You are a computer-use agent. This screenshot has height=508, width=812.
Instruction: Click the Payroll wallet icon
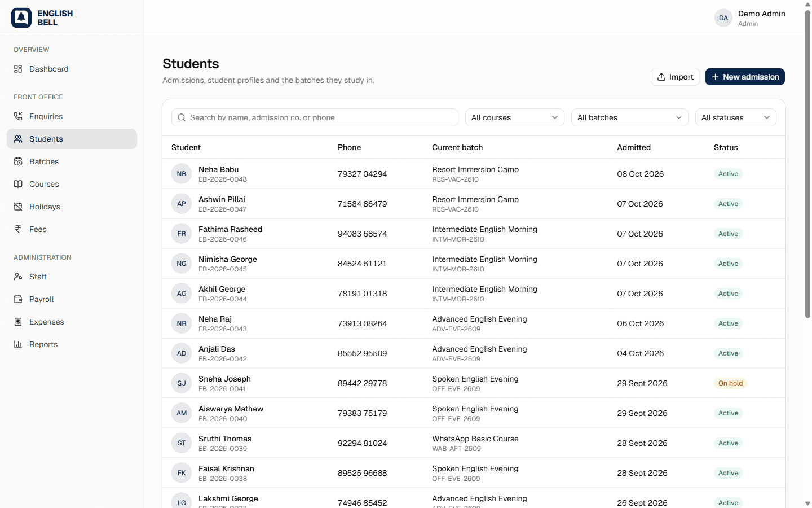pos(18,299)
